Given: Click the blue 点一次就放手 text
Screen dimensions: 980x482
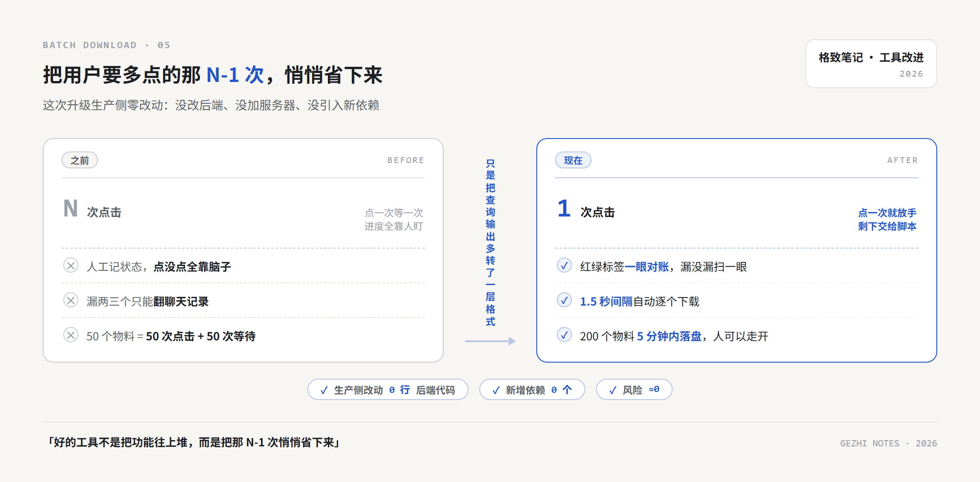Looking at the screenshot, I should (x=887, y=213).
